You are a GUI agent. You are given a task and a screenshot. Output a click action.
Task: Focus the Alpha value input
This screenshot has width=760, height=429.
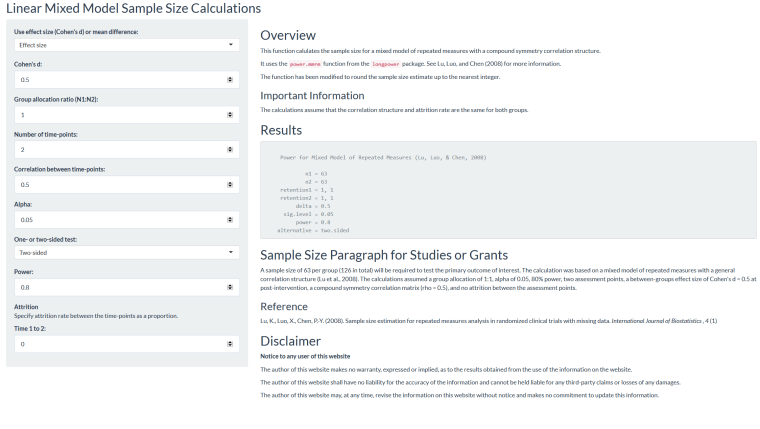[x=115, y=219]
